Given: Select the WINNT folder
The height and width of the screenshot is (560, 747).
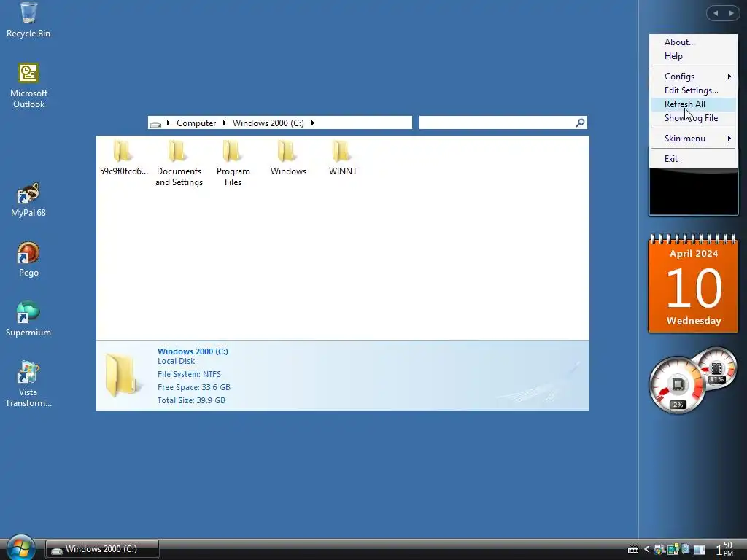Looking at the screenshot, I should (x=343, y=158).
